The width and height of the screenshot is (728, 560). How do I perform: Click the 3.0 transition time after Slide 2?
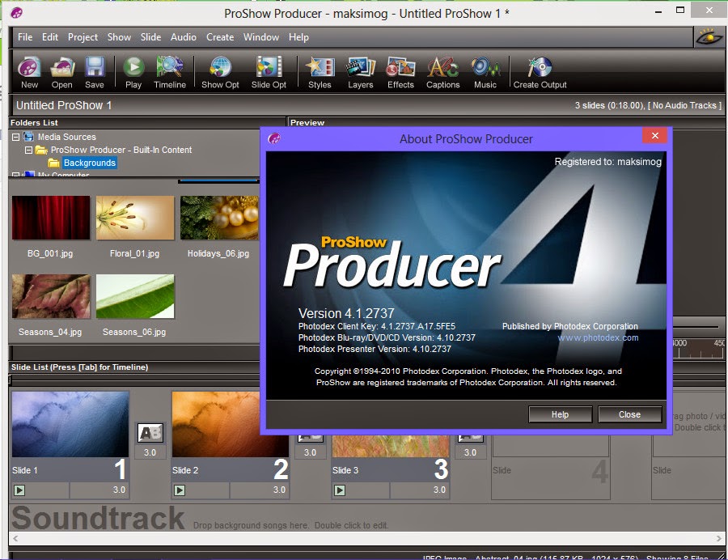(310, 452)
